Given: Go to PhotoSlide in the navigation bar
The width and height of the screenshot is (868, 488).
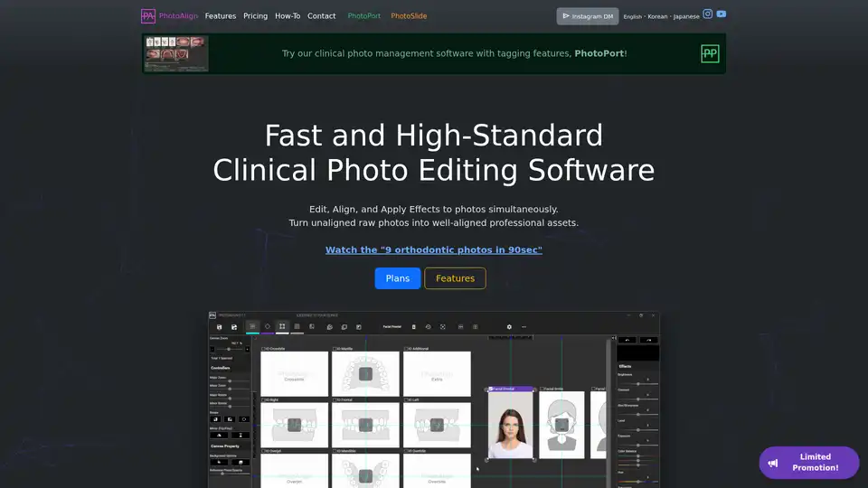Looking at the screenshot, I should pos(409,16).
